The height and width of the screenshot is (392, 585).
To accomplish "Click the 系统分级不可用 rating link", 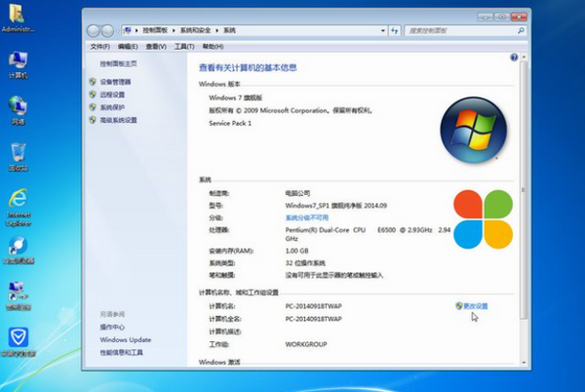I will tap(307, 217).
